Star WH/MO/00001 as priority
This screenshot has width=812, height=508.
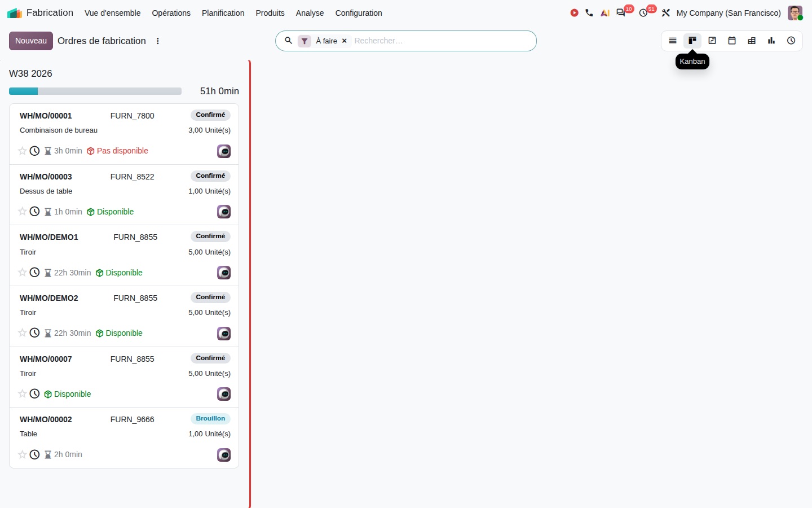click(23, 151)
